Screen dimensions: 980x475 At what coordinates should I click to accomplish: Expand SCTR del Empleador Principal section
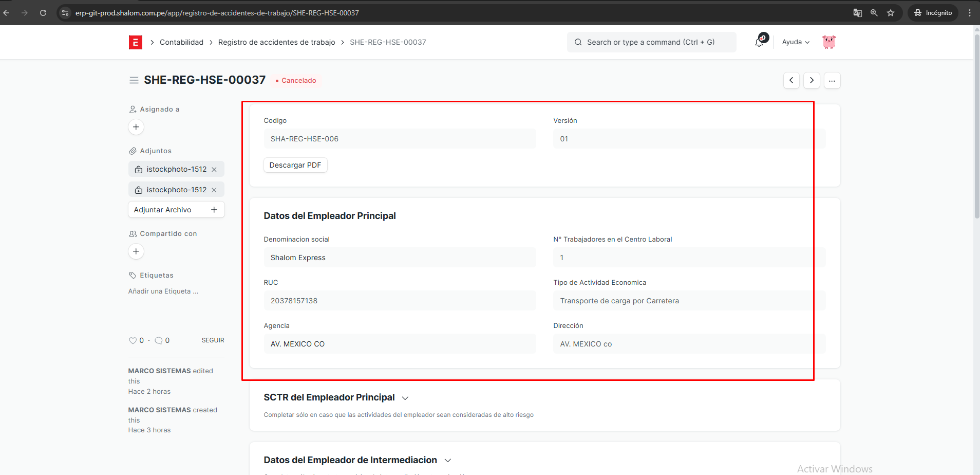pyautogui.click(x=405, y=398)
